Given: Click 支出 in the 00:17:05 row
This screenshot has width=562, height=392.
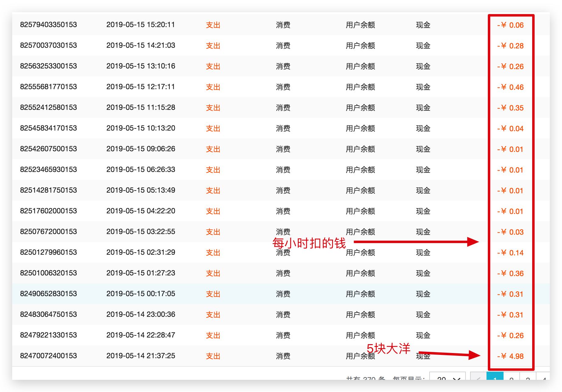Looking at the screenshot, I should [213, 294].
